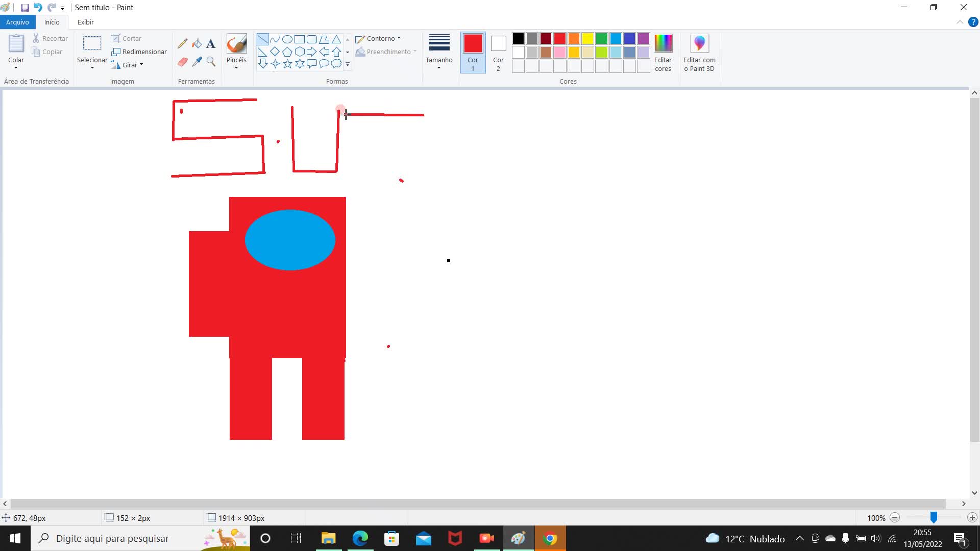Click the zoom in plus button
This screenshot has height=551, width=980.
tap(972, 517)
